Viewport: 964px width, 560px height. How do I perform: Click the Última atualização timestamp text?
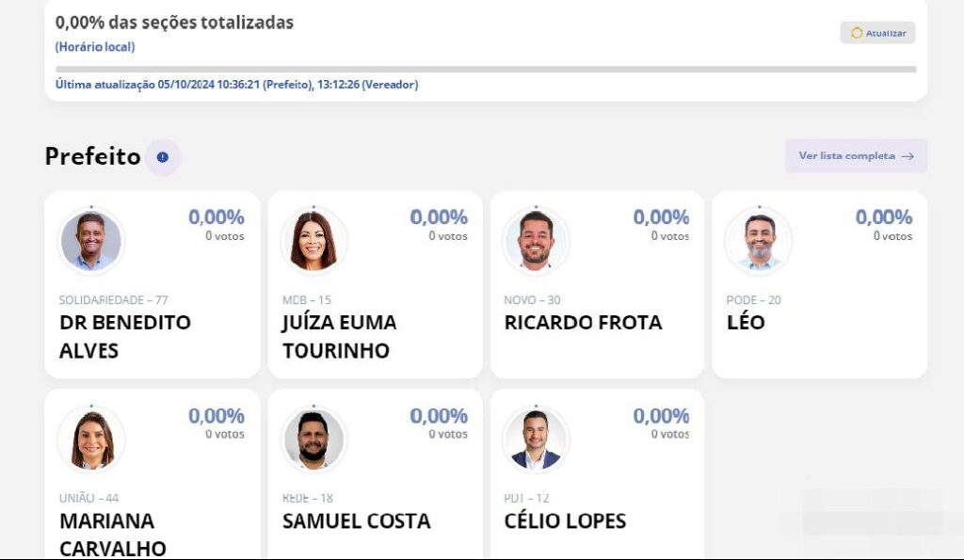tap(236, 85)
